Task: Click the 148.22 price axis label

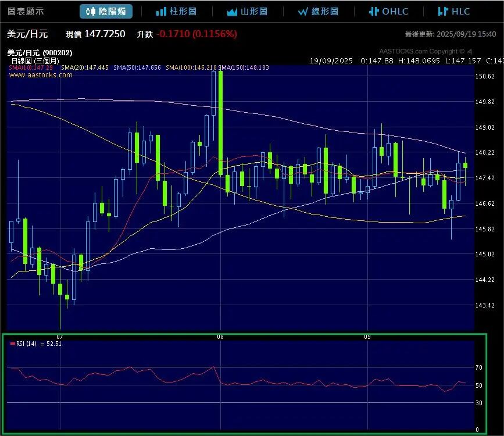Action: [485, 152]
